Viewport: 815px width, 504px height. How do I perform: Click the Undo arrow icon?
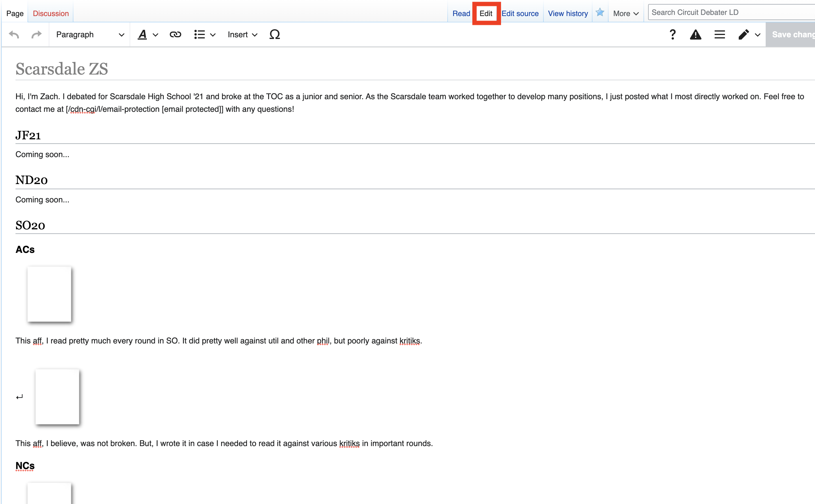[x=14, y=34]
